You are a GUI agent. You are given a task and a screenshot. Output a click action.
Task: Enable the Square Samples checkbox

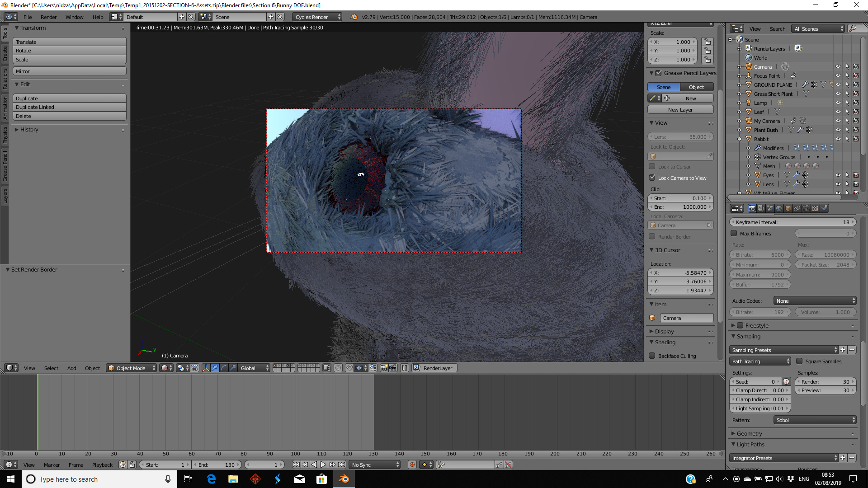(x=799, y=361)
